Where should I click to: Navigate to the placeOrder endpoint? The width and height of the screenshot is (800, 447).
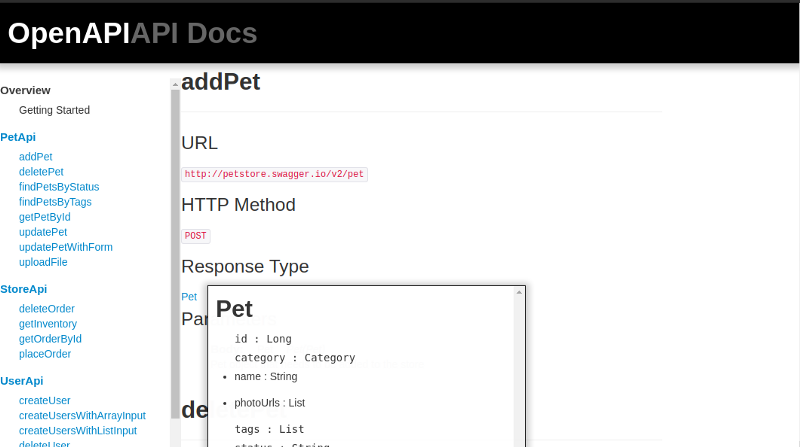click(x=45, y=354)
